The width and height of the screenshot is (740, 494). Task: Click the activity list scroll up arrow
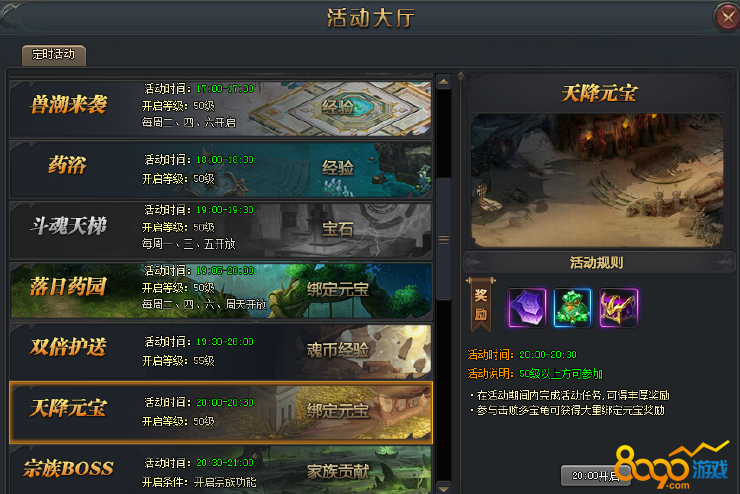pyautogui.click(x=444, y=82)
